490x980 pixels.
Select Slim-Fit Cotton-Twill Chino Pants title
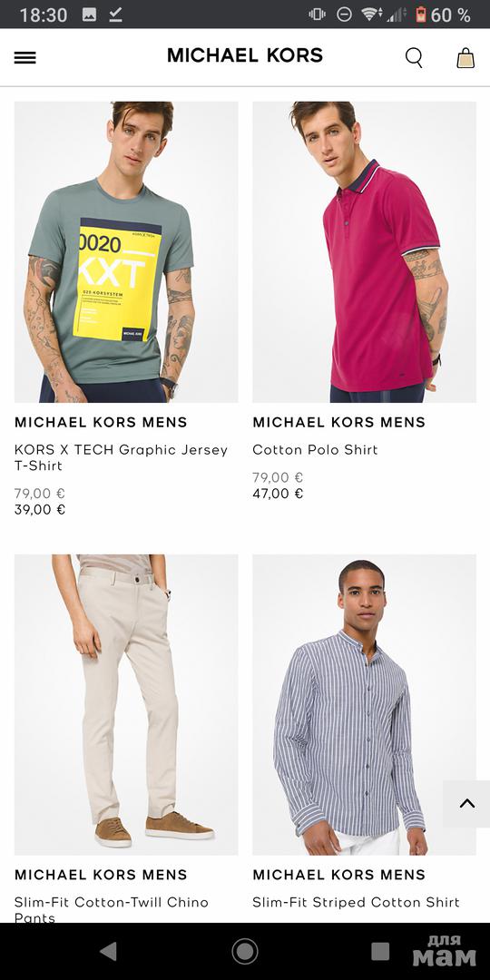pyautogui.click(x=112, y=909)
